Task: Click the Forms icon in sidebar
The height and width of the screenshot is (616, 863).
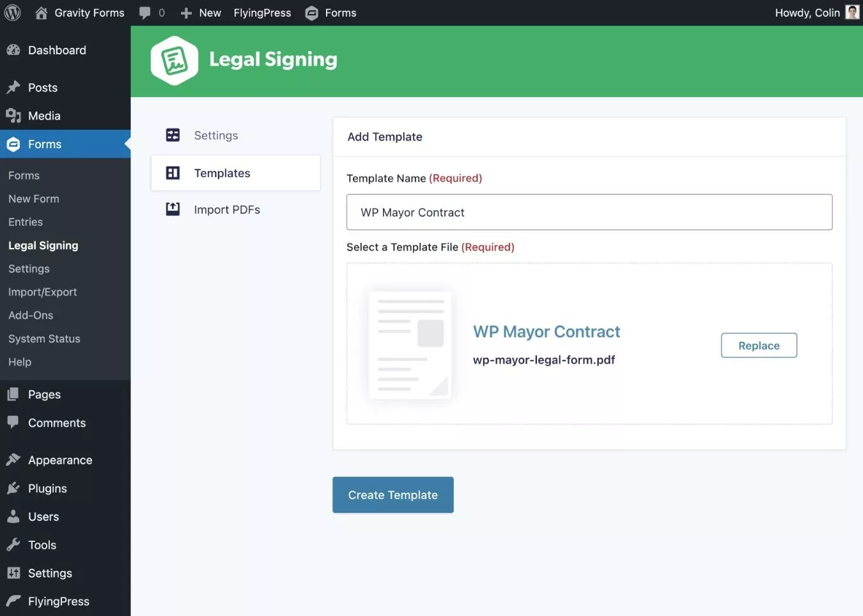Action: 13,144
